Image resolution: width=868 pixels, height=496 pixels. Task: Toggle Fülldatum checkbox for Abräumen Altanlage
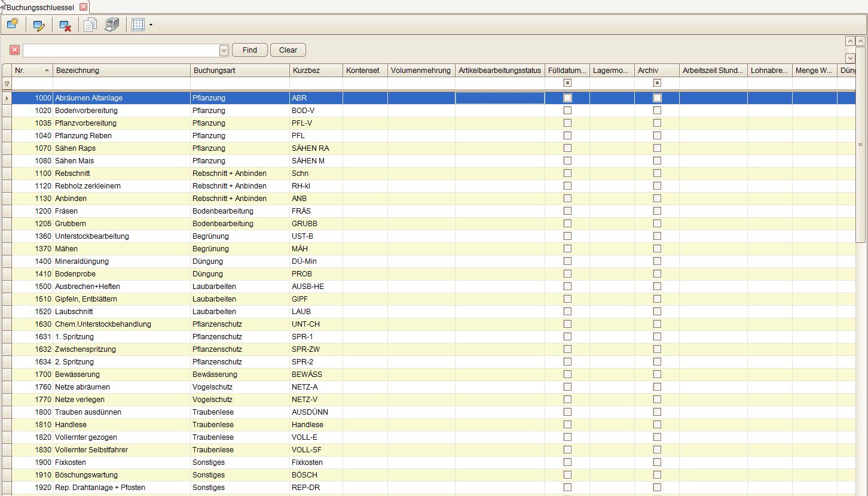[x=567, y=98]
